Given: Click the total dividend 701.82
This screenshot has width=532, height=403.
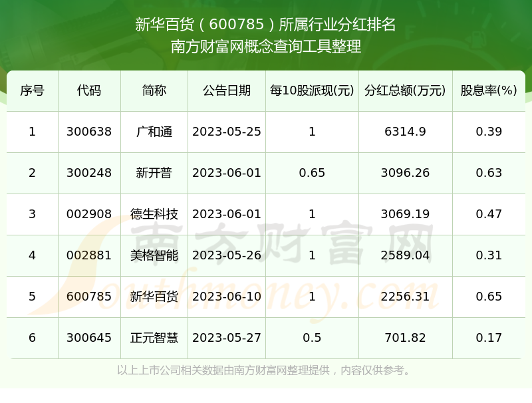Looking at the screenshot, I should coord(405,338).
